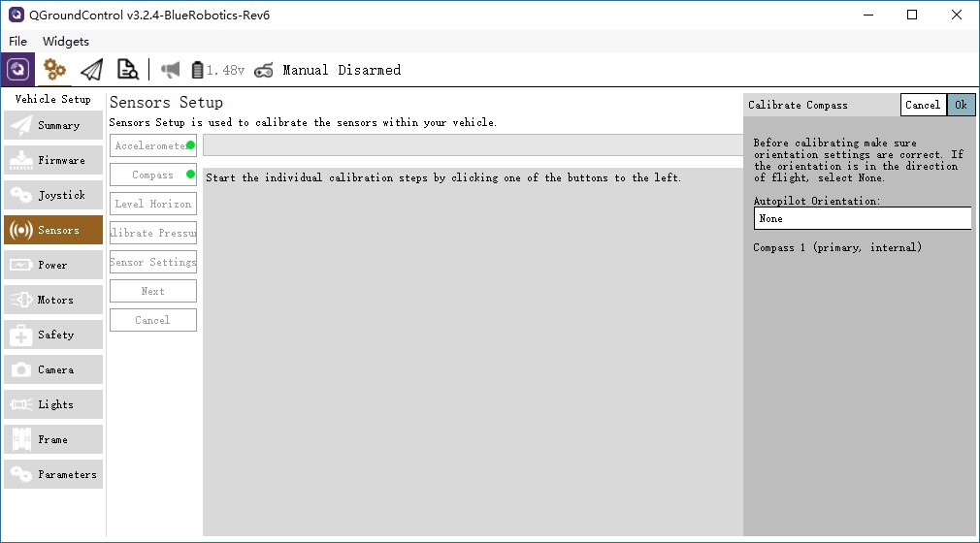
Task: Expand the Autopilot Orientation dropdown
Action: pyautogui.click(x=862, y=218)
